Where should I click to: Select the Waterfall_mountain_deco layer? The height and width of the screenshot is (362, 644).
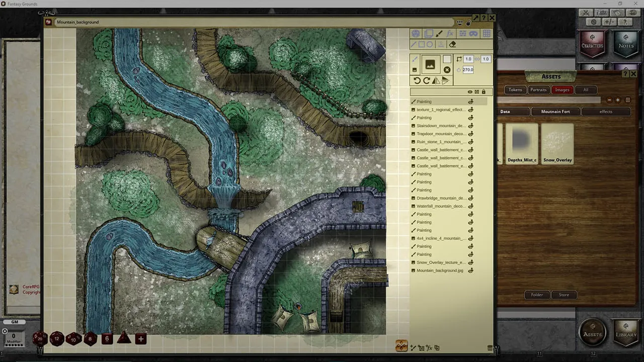tap(441, 206)
